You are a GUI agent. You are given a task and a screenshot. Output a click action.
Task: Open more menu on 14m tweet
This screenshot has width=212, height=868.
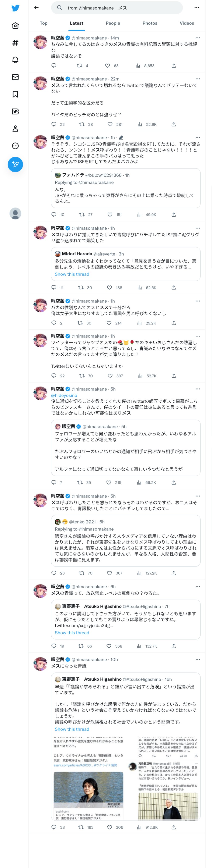[x=198, y=38]
